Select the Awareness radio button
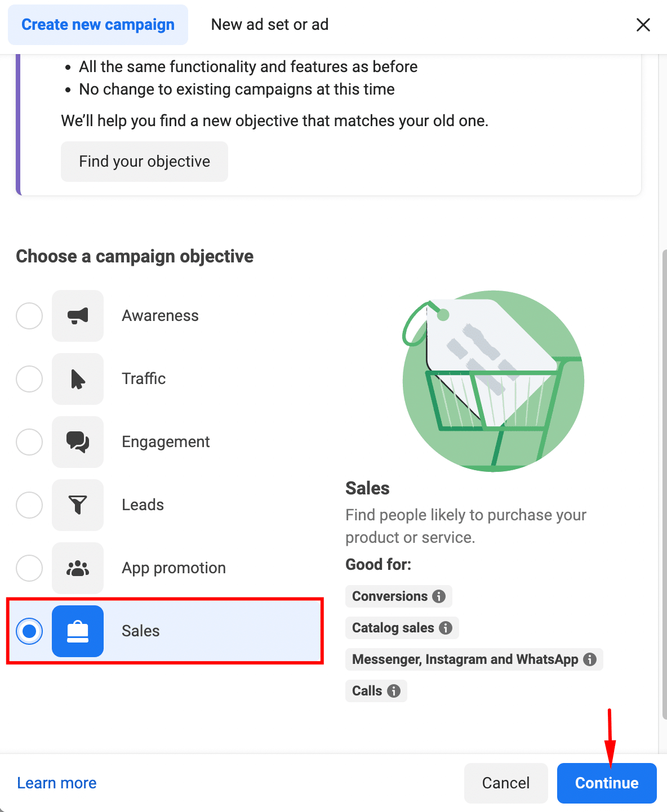The height and width of the screenshot is (812, 667). coord(29,316)
